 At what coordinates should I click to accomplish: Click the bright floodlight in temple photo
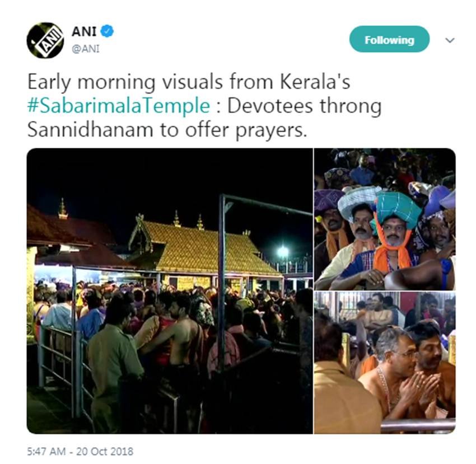point(283,251)
